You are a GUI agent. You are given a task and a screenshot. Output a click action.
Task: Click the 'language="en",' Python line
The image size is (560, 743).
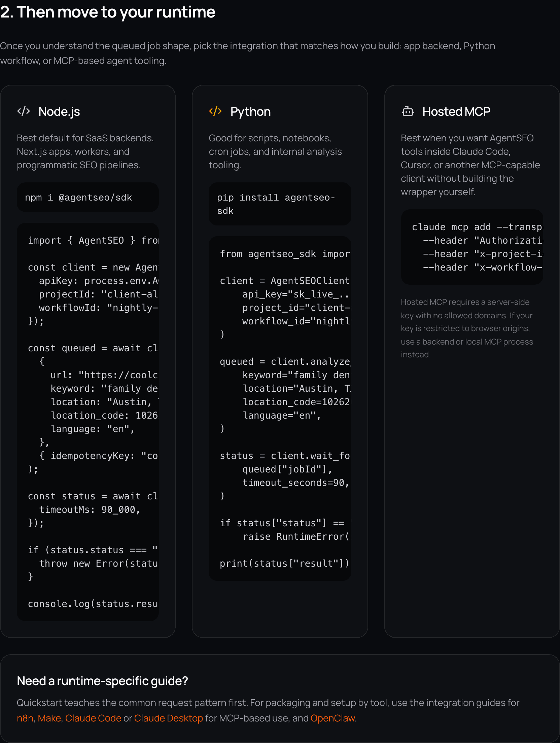pos(282,415)
